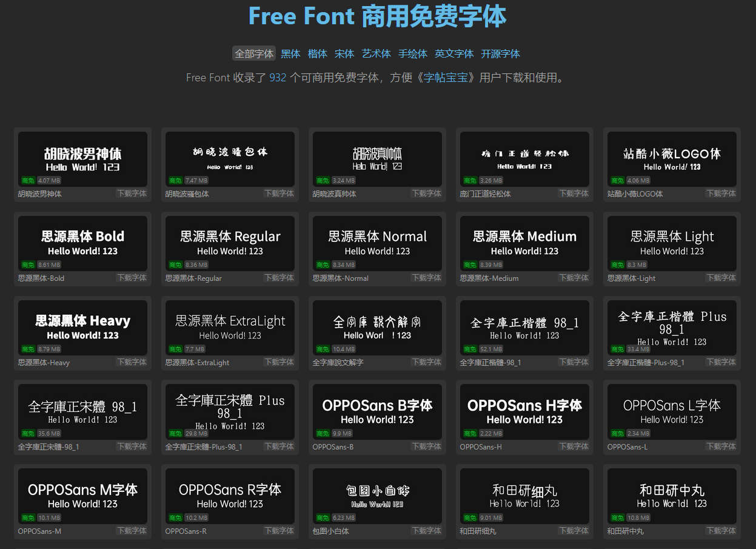The width and height of the screenshot is (756, 549).
Task: Switch to the 手绘体 category tab
Action: [x=413, y=53]
